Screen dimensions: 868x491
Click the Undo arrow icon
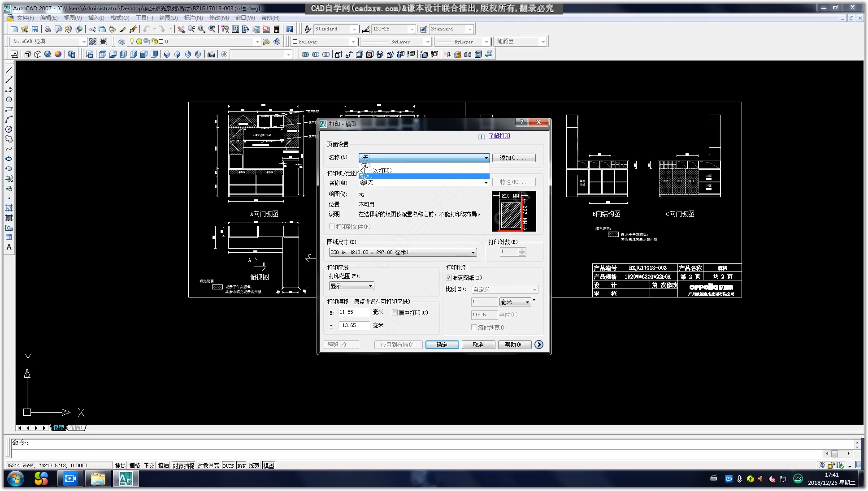coord(146,29)
